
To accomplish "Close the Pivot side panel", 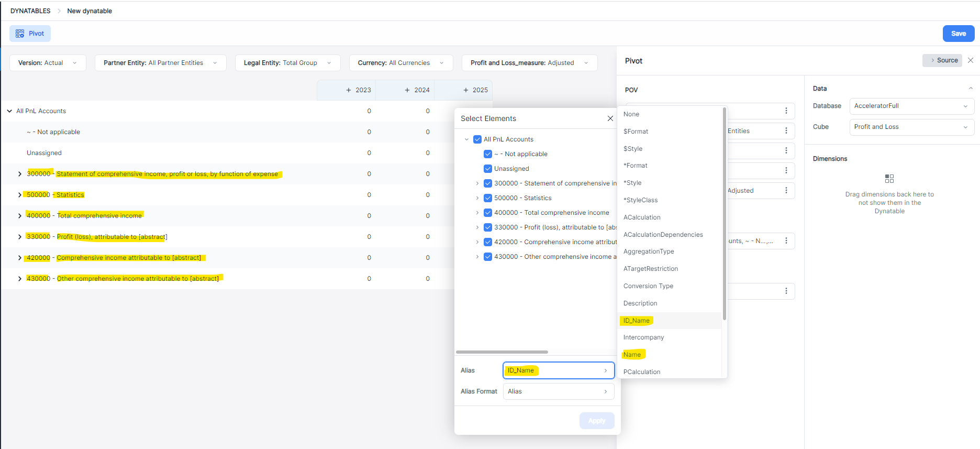I will click(x=971, y=60).
